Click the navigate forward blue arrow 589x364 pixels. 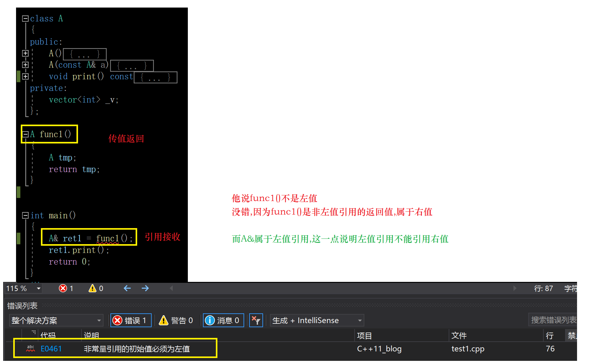[x=145, y=288]
